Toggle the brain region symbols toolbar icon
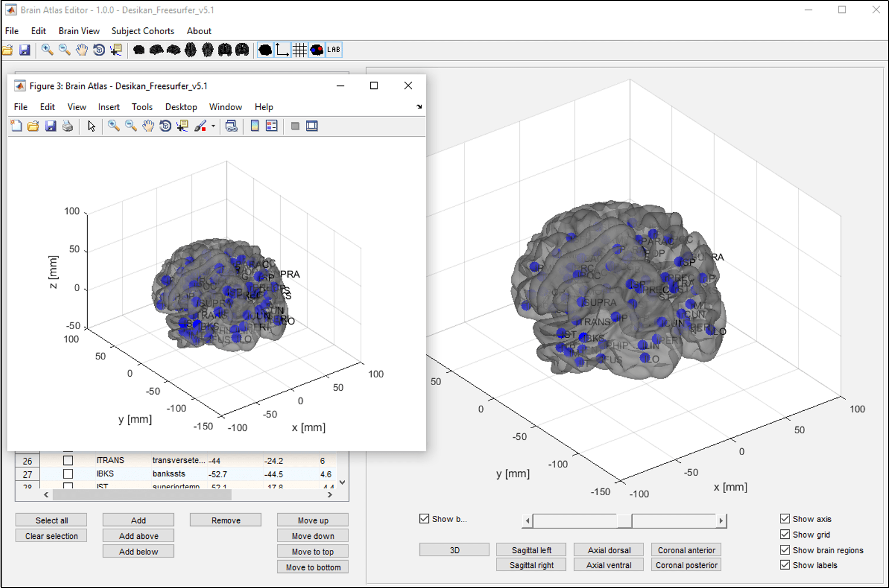 (x=317, y=50)
